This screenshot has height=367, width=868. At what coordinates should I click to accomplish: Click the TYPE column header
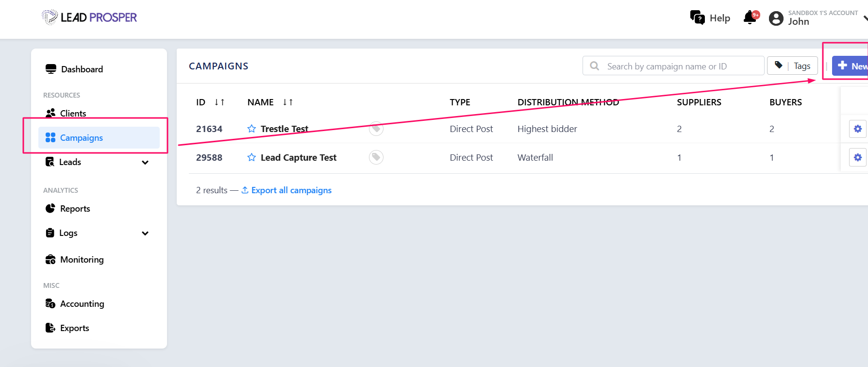tap(460, 102)
